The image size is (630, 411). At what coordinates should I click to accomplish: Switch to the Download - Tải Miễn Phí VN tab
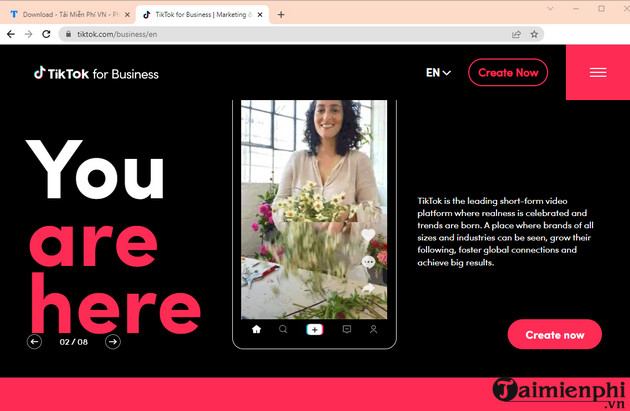coord(67,14)
